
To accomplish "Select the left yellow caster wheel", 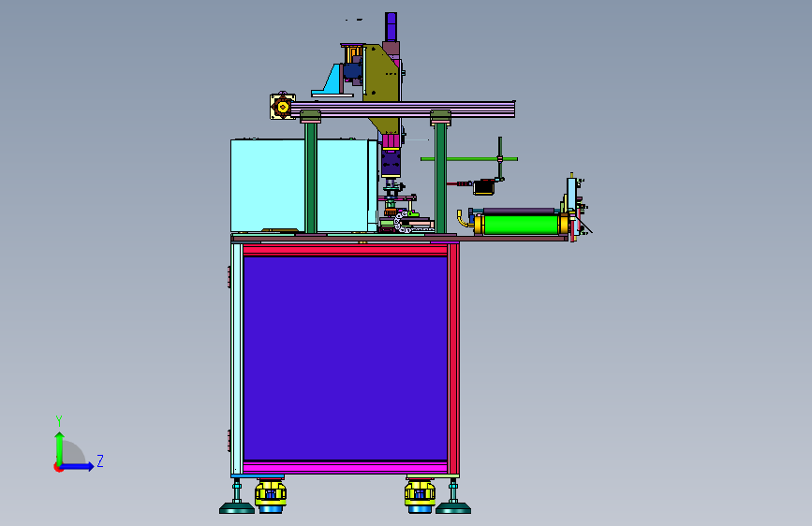I will 271,496.
